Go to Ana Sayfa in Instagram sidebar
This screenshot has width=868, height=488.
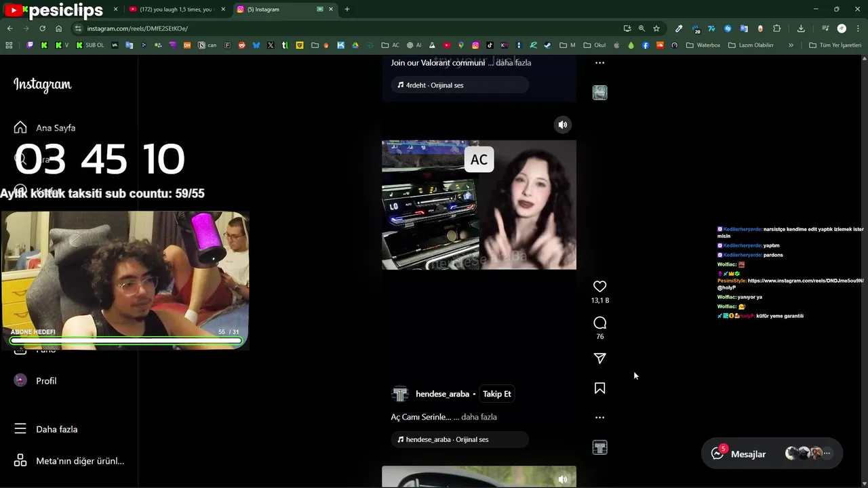click(x=45, y=127)
